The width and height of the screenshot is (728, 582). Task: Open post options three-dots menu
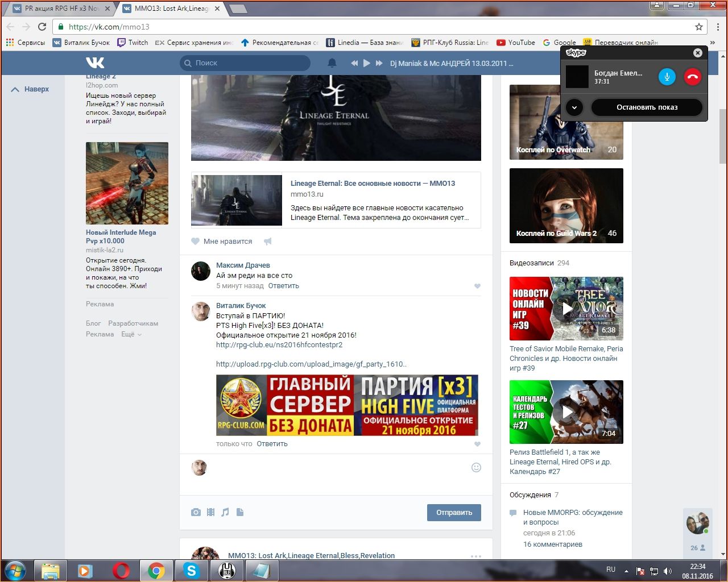[x=476, y=556]
